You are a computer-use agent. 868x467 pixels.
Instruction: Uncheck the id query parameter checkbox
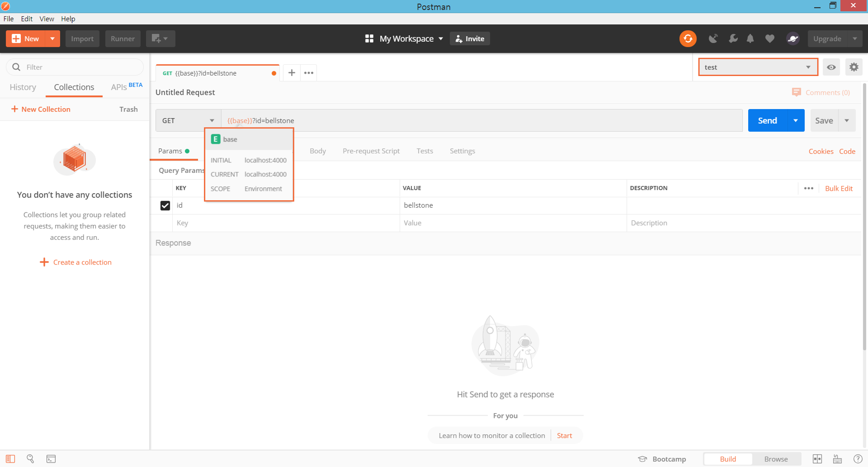click(165, 205)
